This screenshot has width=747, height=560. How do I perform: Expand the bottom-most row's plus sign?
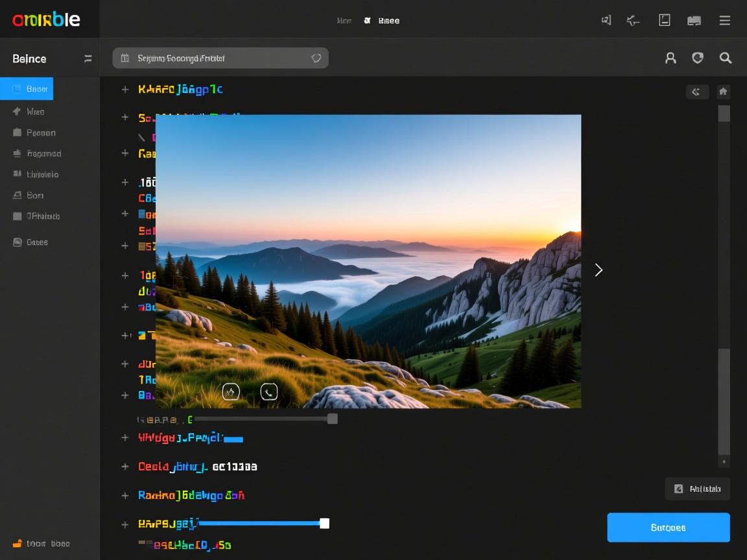tap(125, 524)
